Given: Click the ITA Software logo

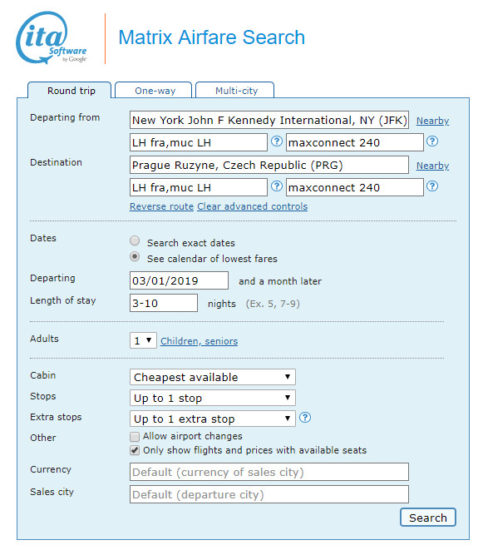Looking at the screenshot, I should (x=51, y=38).
